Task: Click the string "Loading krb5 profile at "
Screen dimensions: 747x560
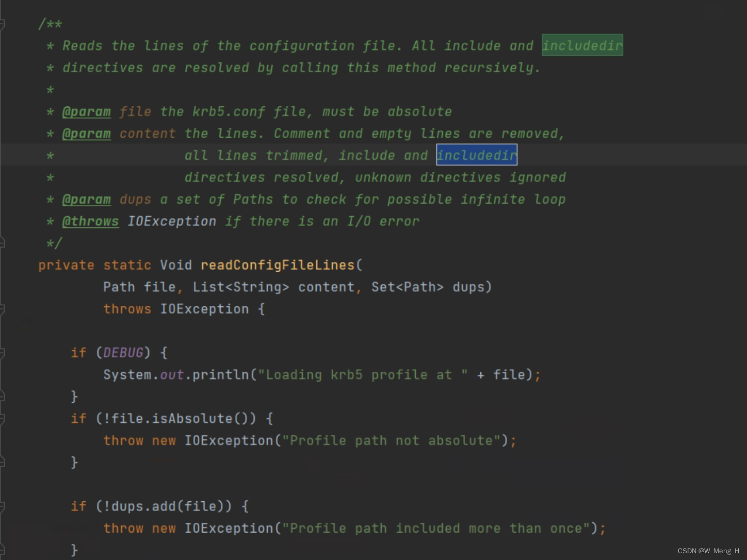Action: point(363,375)
